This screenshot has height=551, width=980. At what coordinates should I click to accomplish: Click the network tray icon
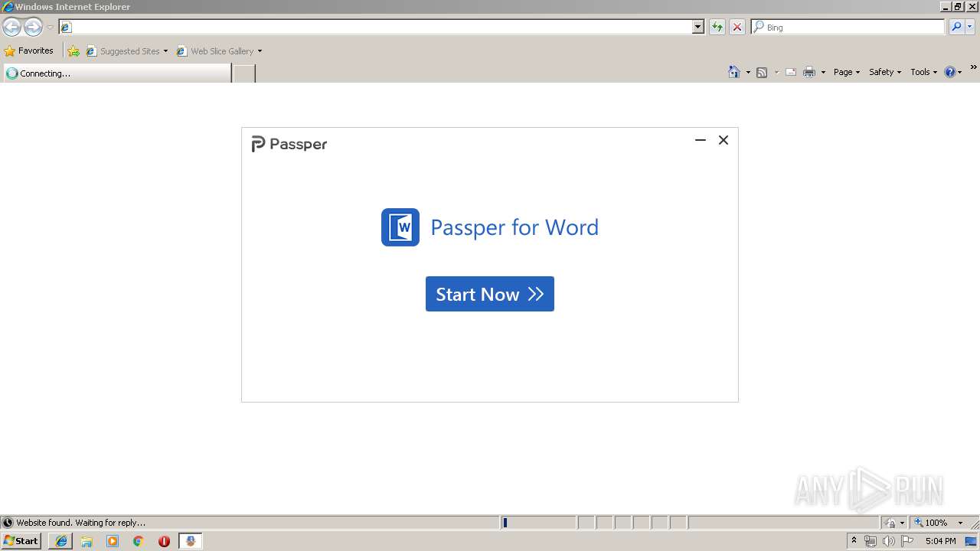point(871,541)
